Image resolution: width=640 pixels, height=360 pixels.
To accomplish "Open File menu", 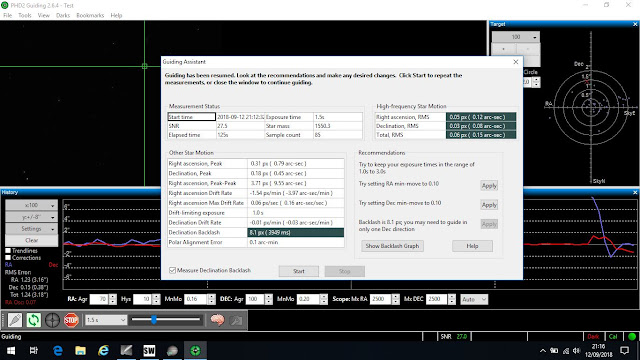I will point(8,16).
